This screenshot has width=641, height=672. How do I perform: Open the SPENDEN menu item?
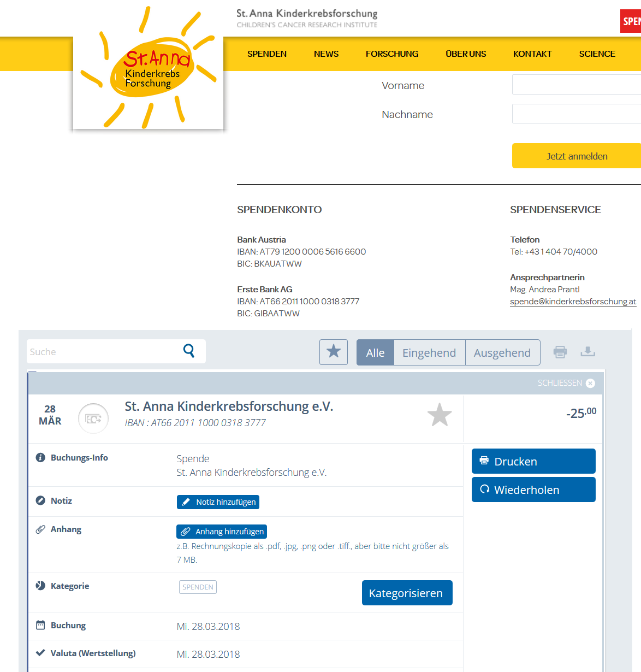267,54
